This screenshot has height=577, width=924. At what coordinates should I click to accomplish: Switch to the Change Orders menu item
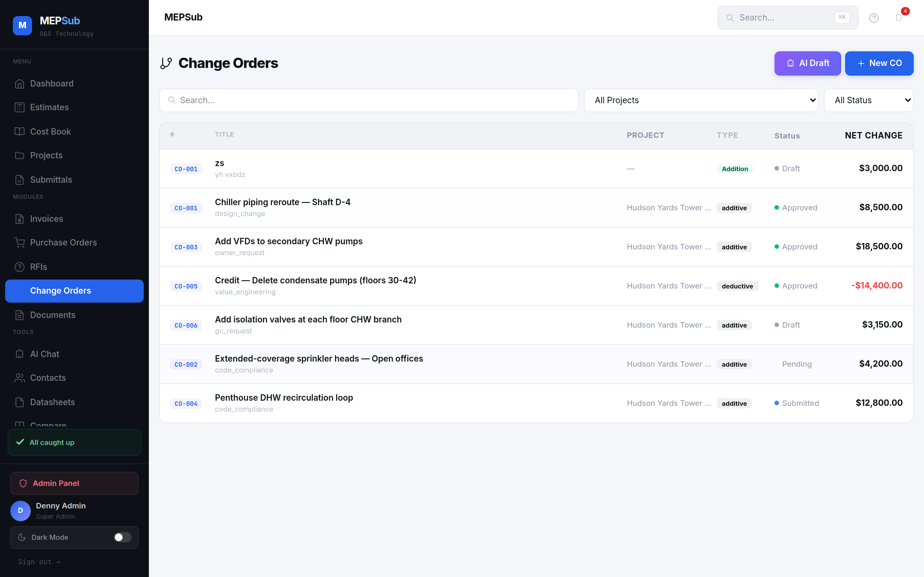tap(60, 290)
